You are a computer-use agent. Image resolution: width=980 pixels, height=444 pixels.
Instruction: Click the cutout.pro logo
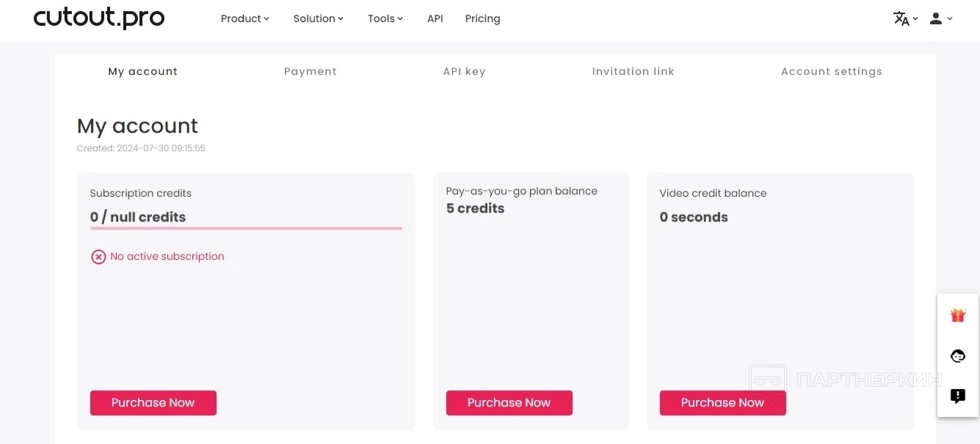click(x=99, y=18)
